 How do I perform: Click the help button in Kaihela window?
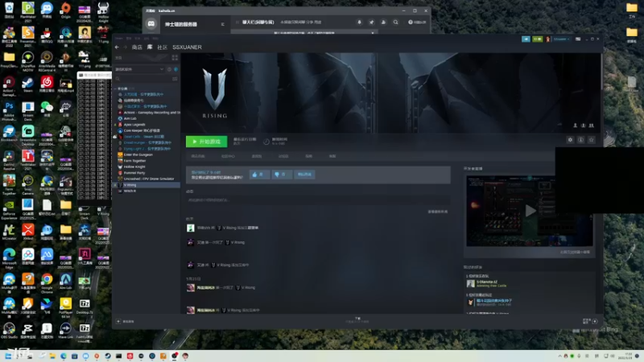pyautogui.click(x=417, y=23)
